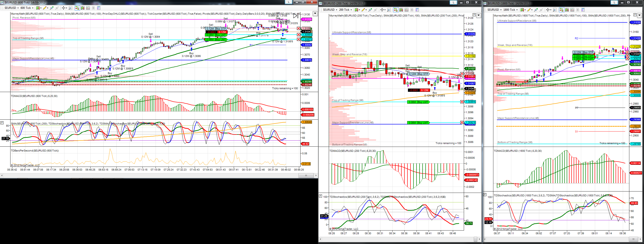Click L link button in 1800 Tick title bar

pos(614,2)
